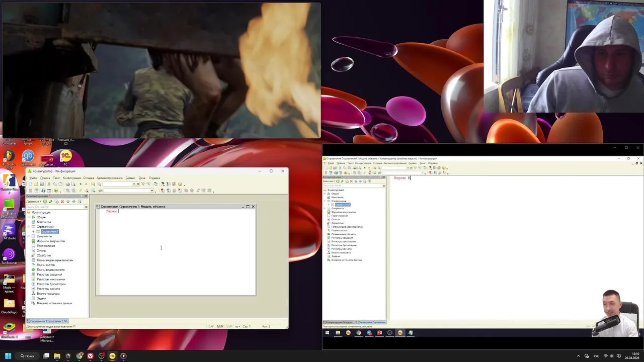Screen dimensions: 644x362
Task: Select Внешние источники данных in left tree
Action: pos(54,303)
